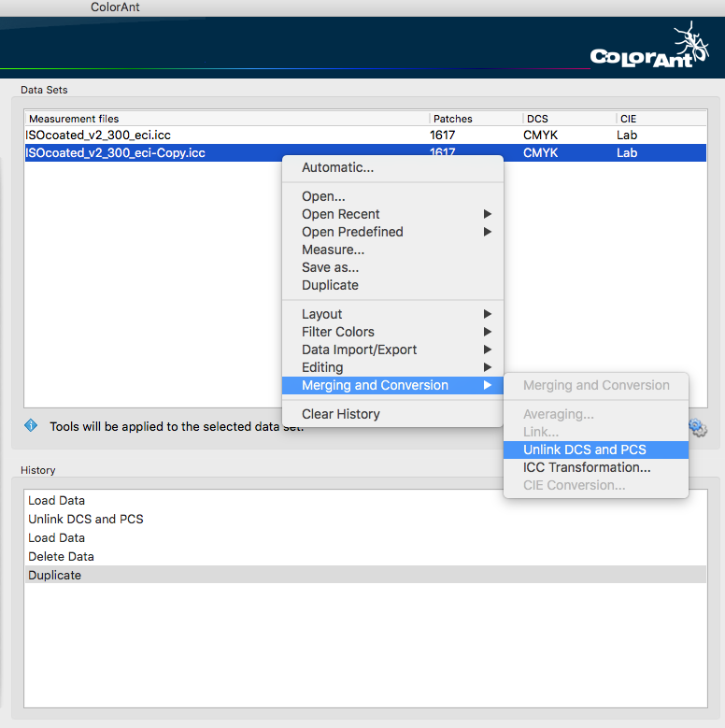Expand the Open Recent submenu
This screenshot has height=728, width=725.
point(392,214)
